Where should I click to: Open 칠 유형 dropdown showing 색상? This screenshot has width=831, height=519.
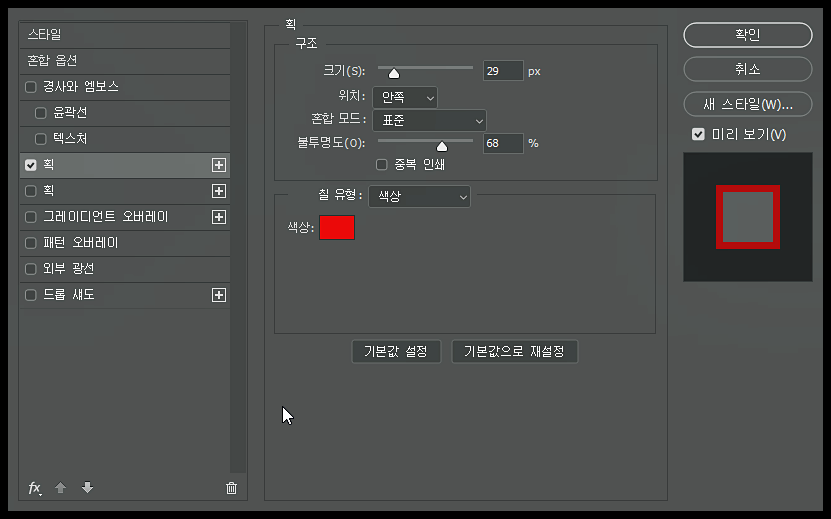click(x=419, y=197)
